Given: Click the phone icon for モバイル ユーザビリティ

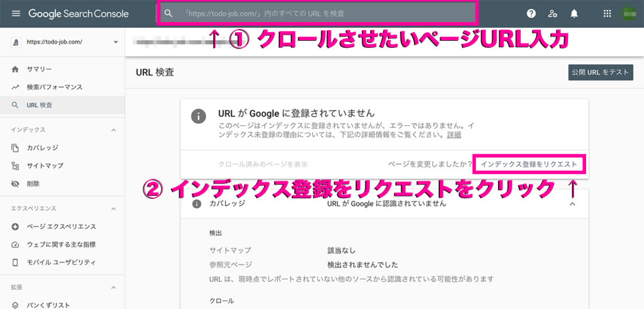Looking at the screenshot, I should (15, 262).
